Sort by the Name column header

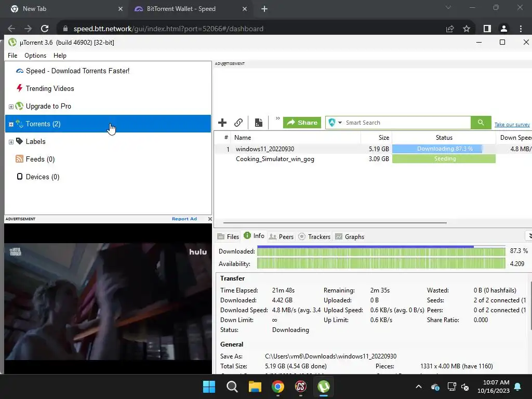295,137
